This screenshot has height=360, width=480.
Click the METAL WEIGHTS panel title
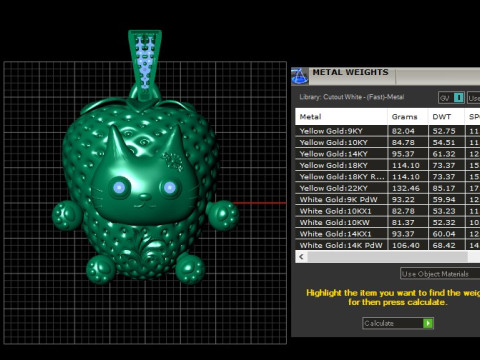pyautogui.click(x=350, y=72)
